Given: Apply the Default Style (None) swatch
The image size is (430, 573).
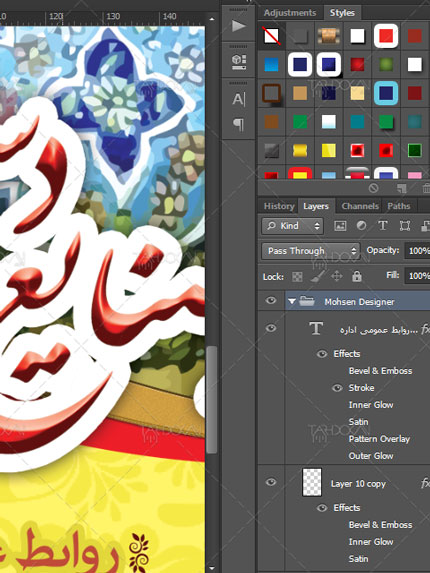Looking at the screenshot, I should coord(271,36).
